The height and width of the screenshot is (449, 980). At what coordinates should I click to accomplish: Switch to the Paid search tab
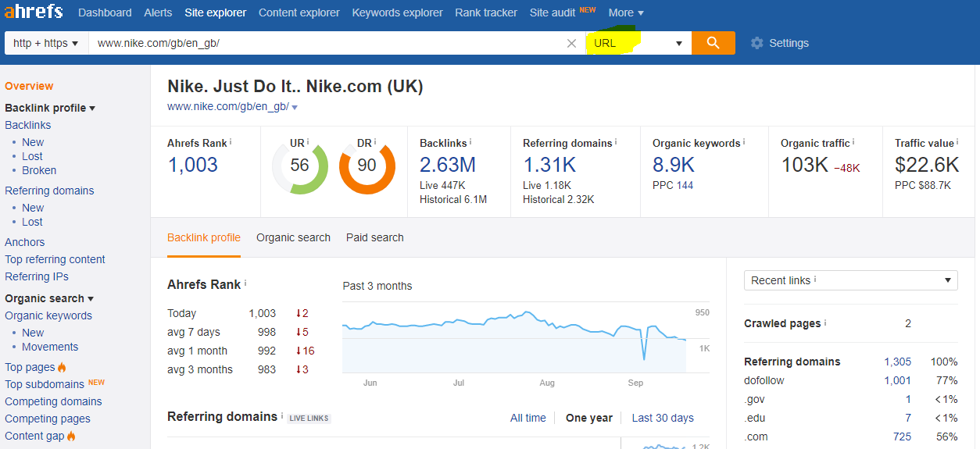tap(375, 237)
